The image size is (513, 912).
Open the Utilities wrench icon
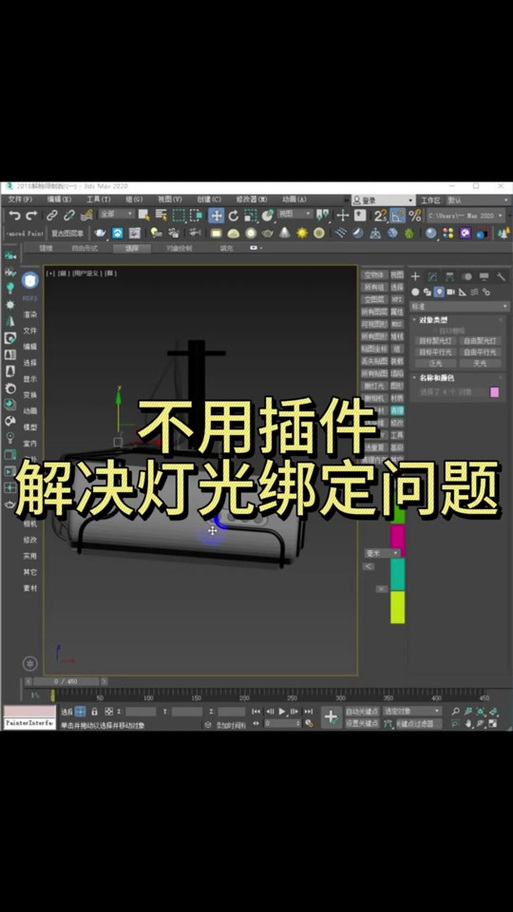(x=501, y=277)
